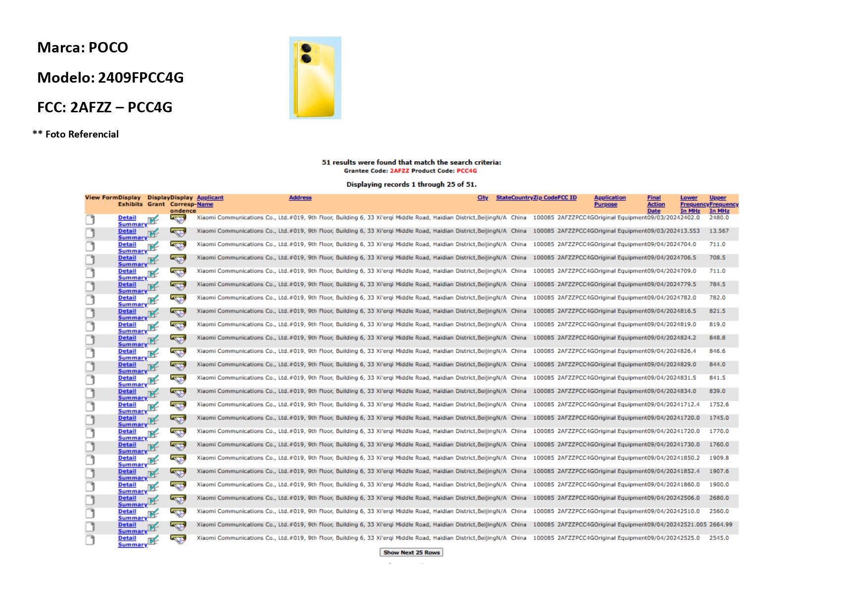Open Detail link for 2525.0 MHz row
868x614 pixels.
127,538
